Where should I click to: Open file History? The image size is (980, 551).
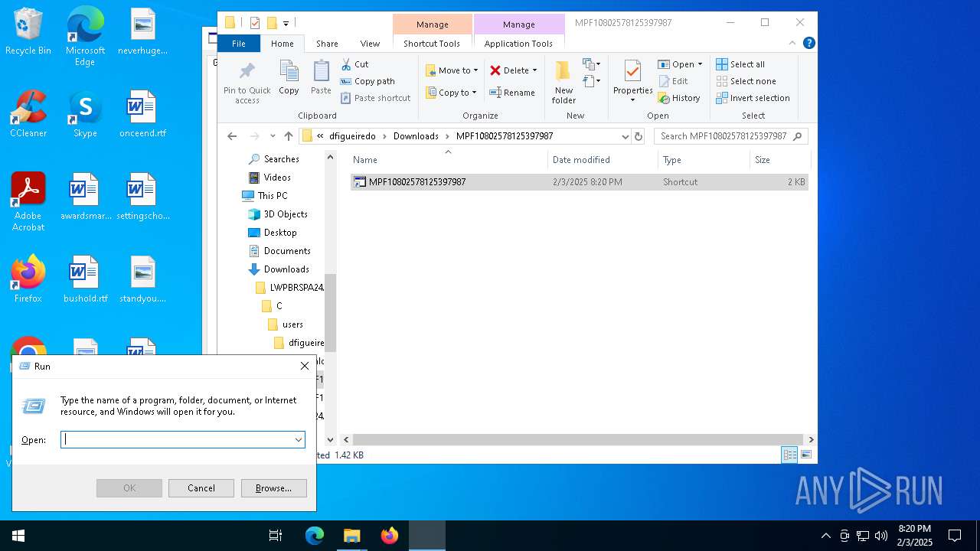tap(679, 98)
